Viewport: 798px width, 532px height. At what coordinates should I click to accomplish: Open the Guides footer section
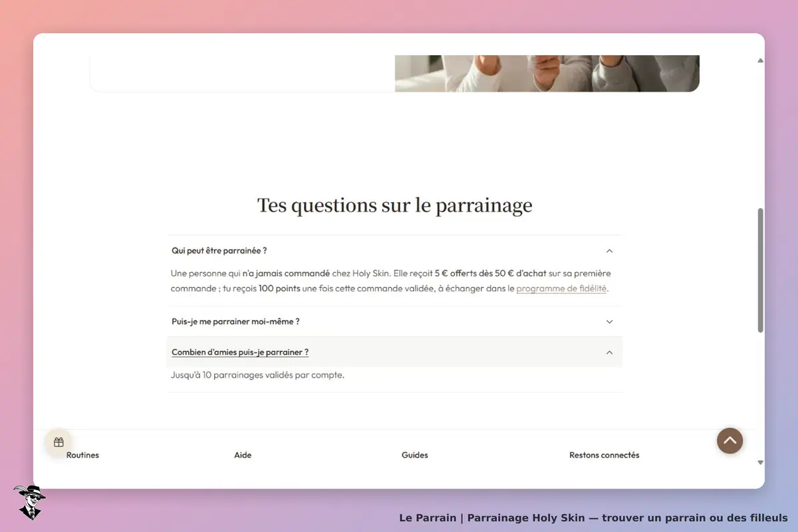pos(415,455)
